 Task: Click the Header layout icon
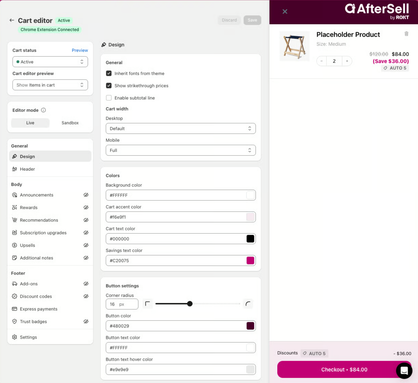[14, 169]
